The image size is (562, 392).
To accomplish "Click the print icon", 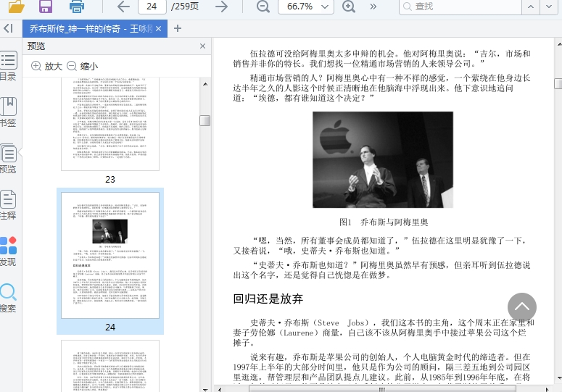I will tap(76, 7).
